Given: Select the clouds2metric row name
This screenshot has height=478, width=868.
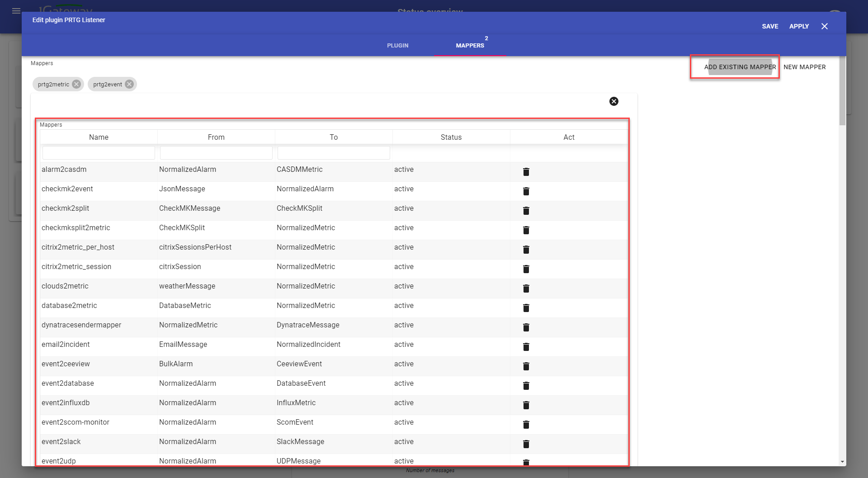Looking at the screenshot, I should click(x=65, y=286).
